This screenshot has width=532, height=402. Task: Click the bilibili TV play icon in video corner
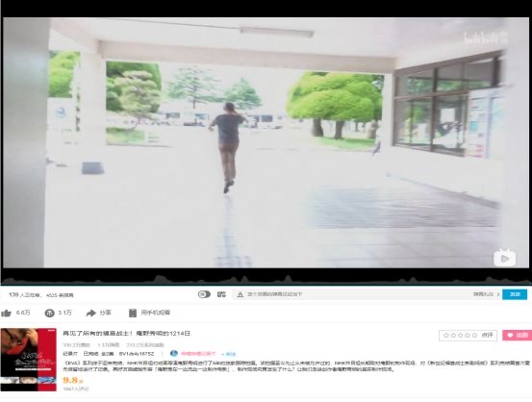(x=504, y=259)
